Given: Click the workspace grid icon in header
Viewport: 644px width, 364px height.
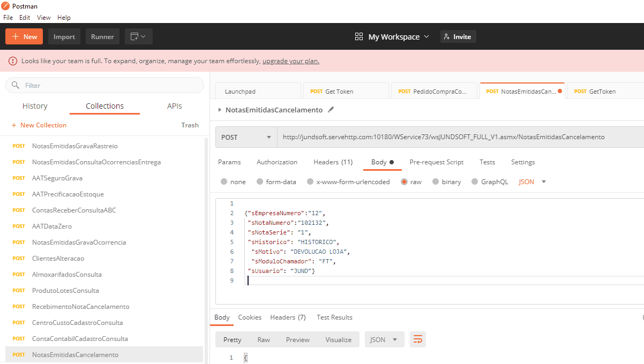Looking at the screenshot, I should (x=359, y=36).
